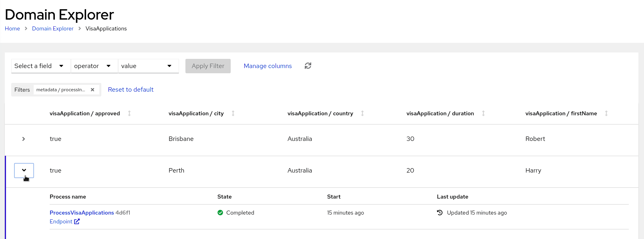
Task: Click duration value 20
Action: click(411, 170)
